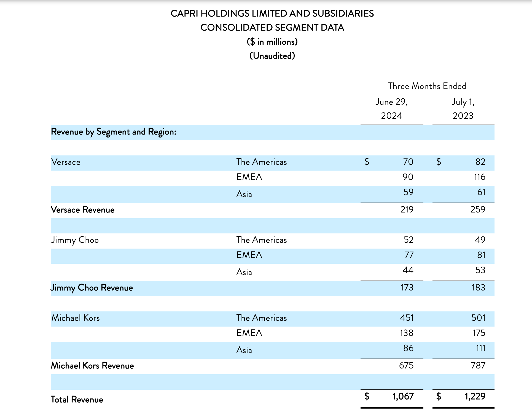Click the 'Jimmy Choo' segment label
The image size is (532, 420).
click(x=75, y=240)
